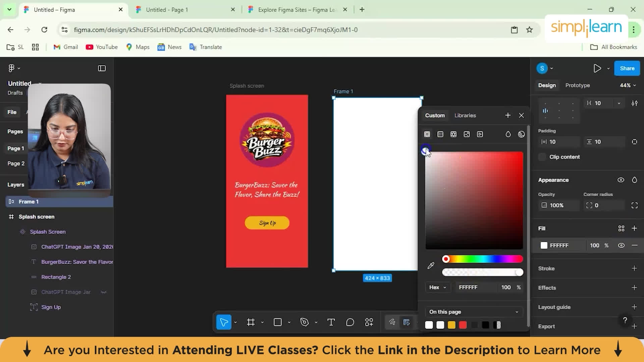Click the present play icon

click(597, 68)
